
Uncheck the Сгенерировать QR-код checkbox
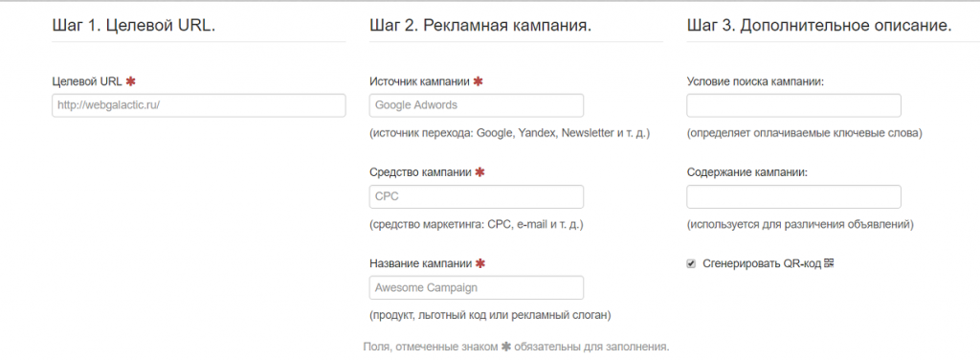tap(691, 263)
